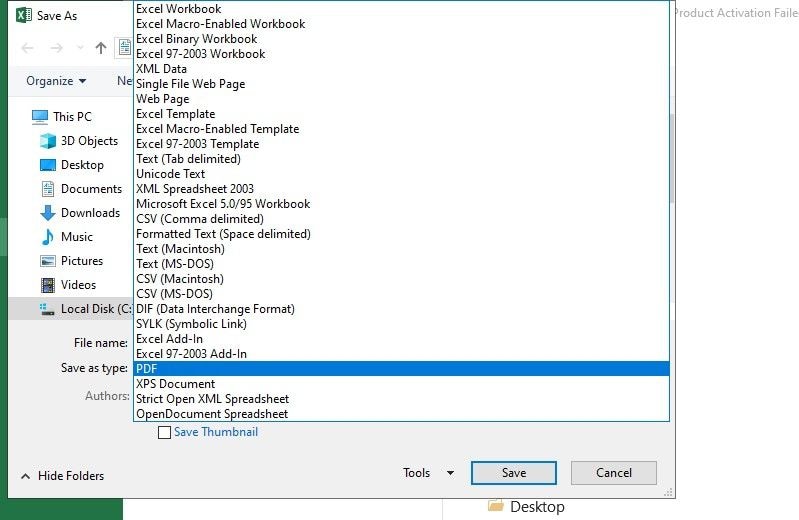Open Pictures folder in sidebar
This screenshot has width=799, height=520.
click(x=71, y=261)
